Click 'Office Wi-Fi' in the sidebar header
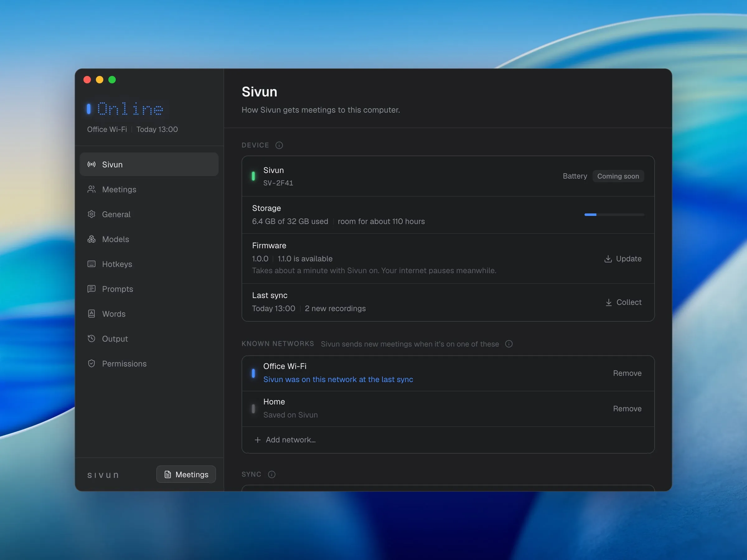747x560 pixels. point(107,129)
